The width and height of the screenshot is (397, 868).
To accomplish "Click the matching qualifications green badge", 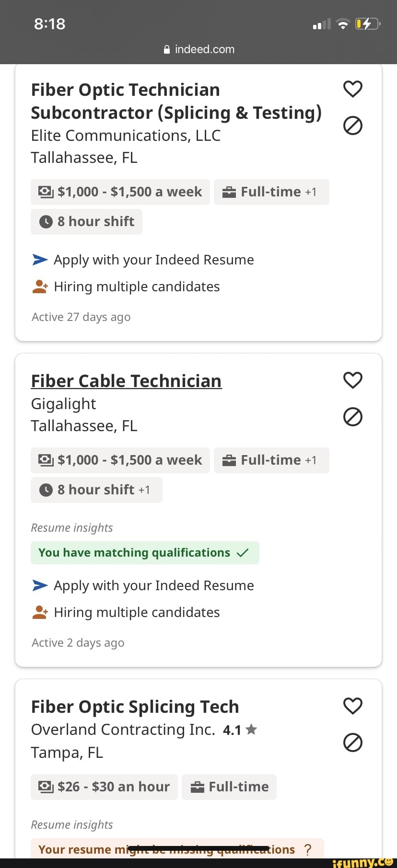I will 145,553.
